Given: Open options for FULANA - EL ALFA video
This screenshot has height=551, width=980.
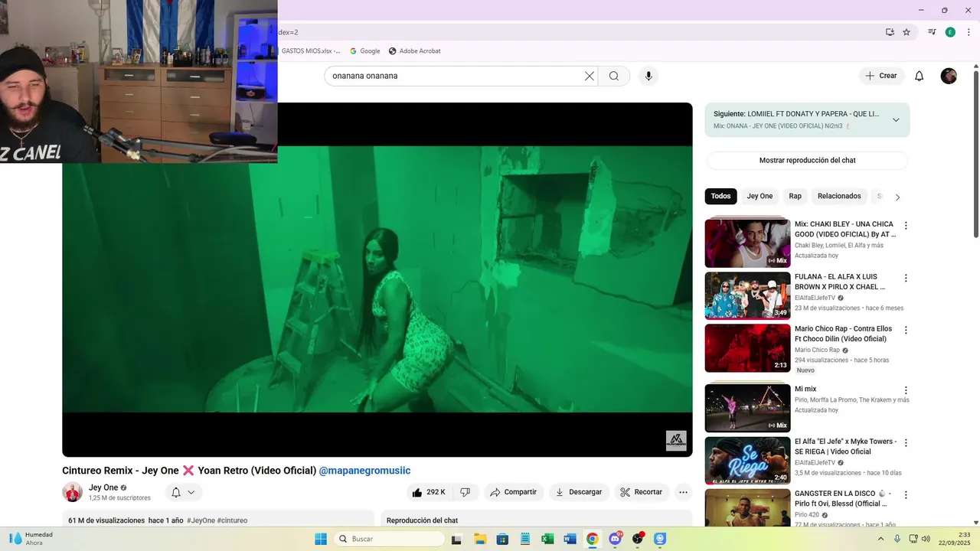Looking at the screenshot, I should [906, 278].
